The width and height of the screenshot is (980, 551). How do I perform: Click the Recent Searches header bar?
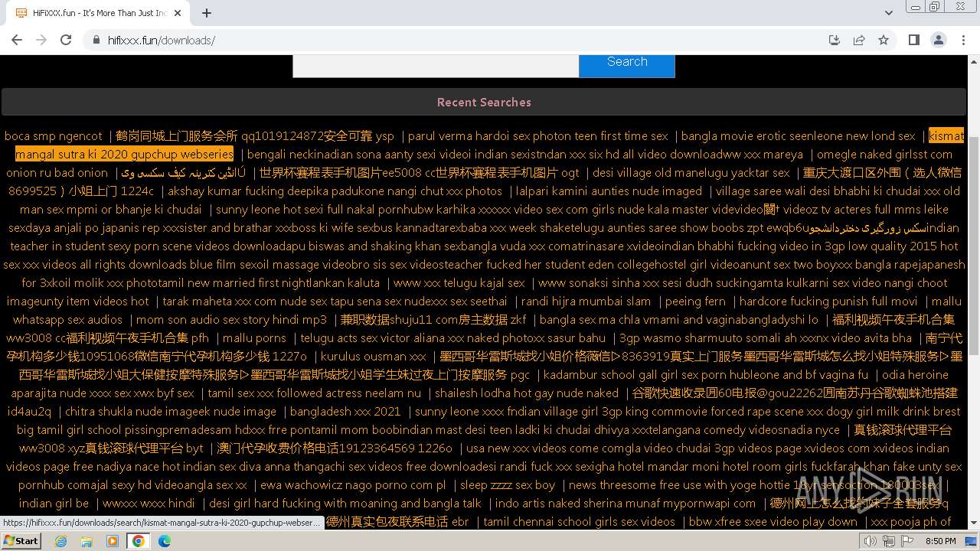point(484,102)
